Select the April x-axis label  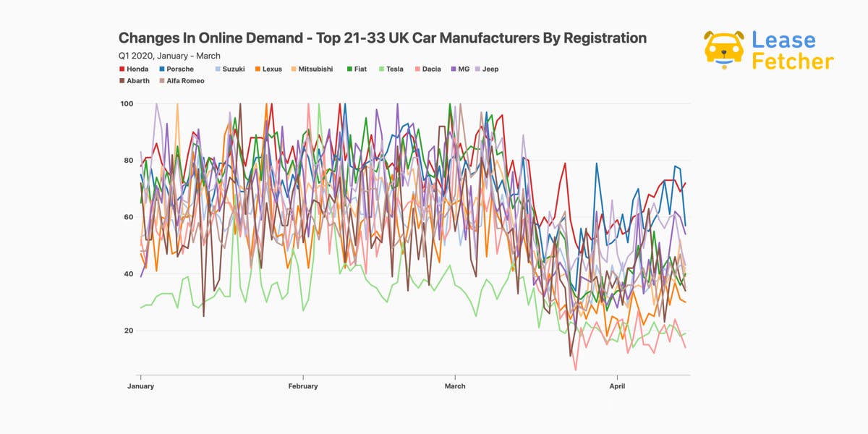(617, 386)
